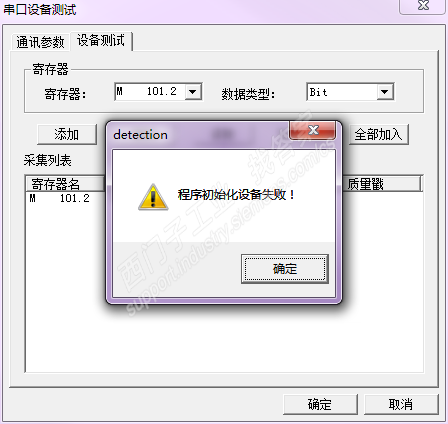Click the bottom 确定 button
The image size is (448, 424).
click(x=320, y=404)
